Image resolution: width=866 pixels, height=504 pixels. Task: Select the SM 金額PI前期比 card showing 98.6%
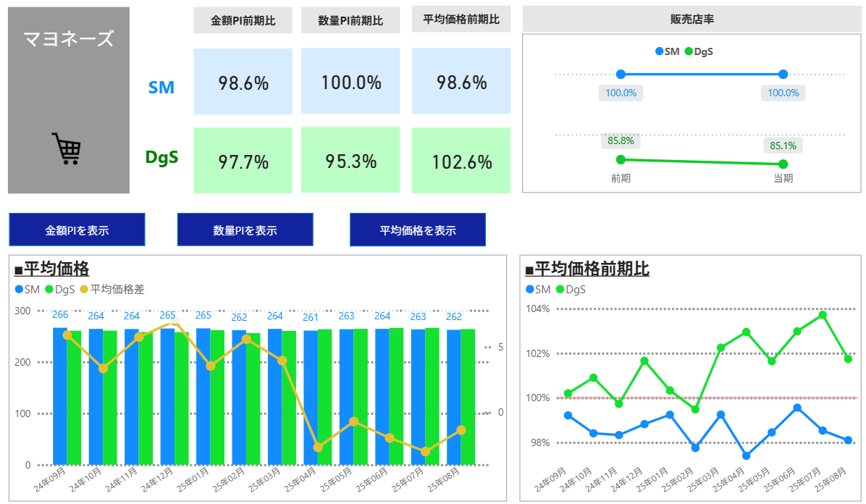tap(243, 82)
